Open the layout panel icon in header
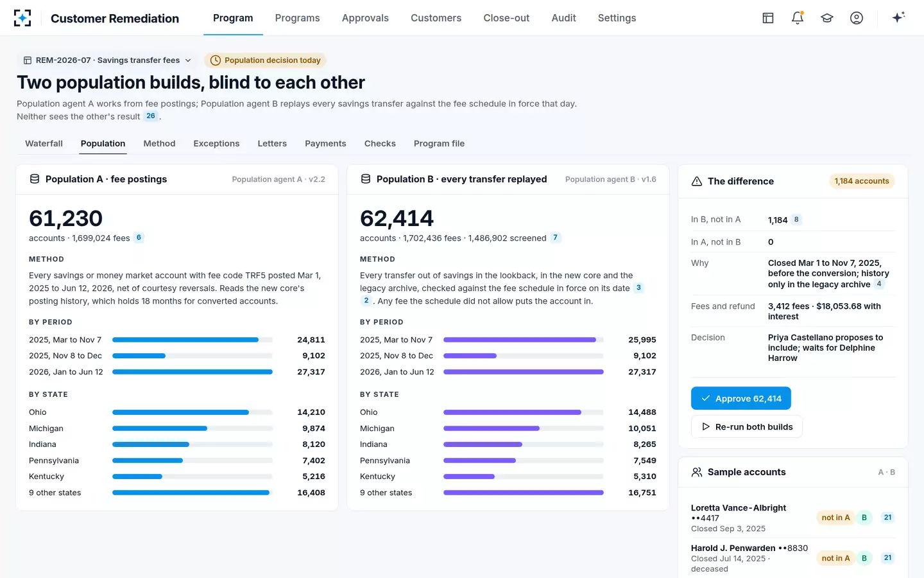The image size is (924, 578). coord(768,18)
